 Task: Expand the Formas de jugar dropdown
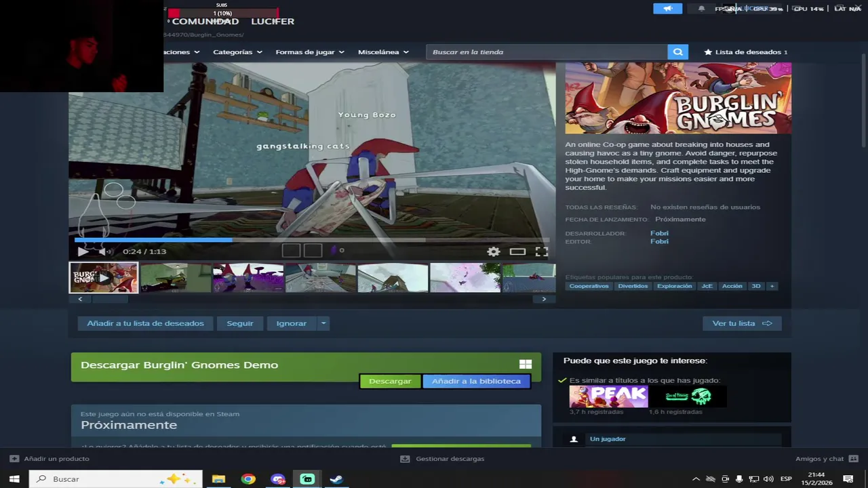[310, 52]
